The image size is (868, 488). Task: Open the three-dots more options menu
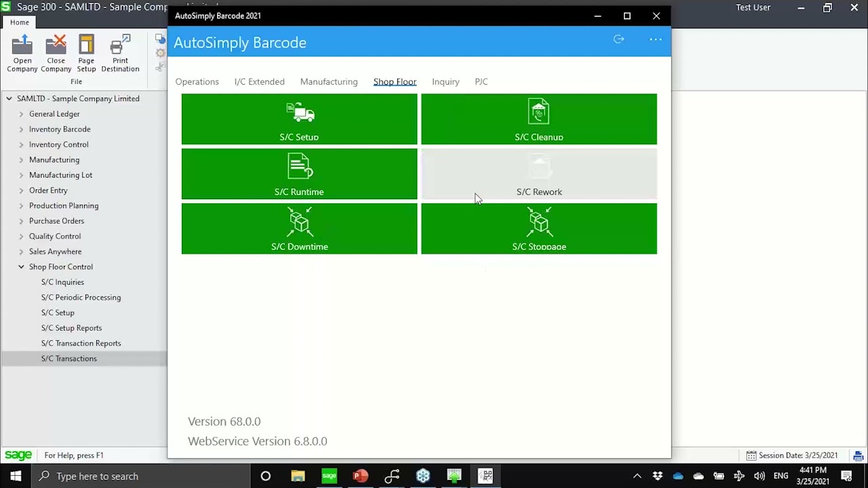click(x=656, y=39)
